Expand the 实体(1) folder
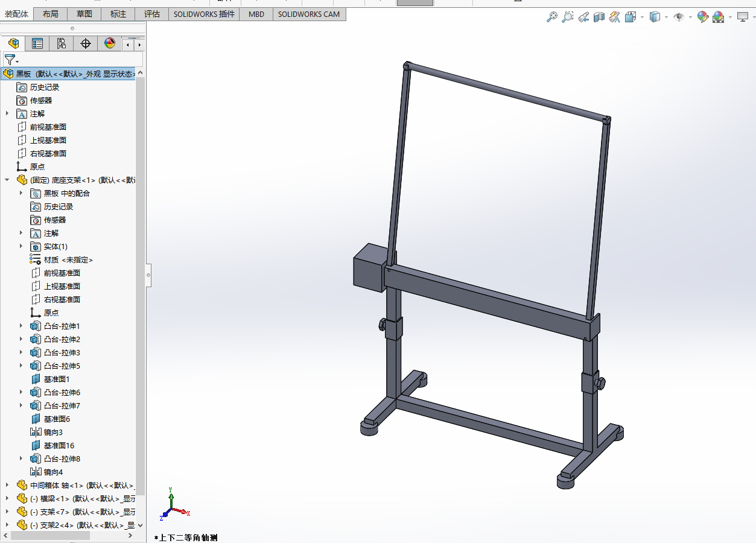Screen dimensions: 756x543 point(21,247)
